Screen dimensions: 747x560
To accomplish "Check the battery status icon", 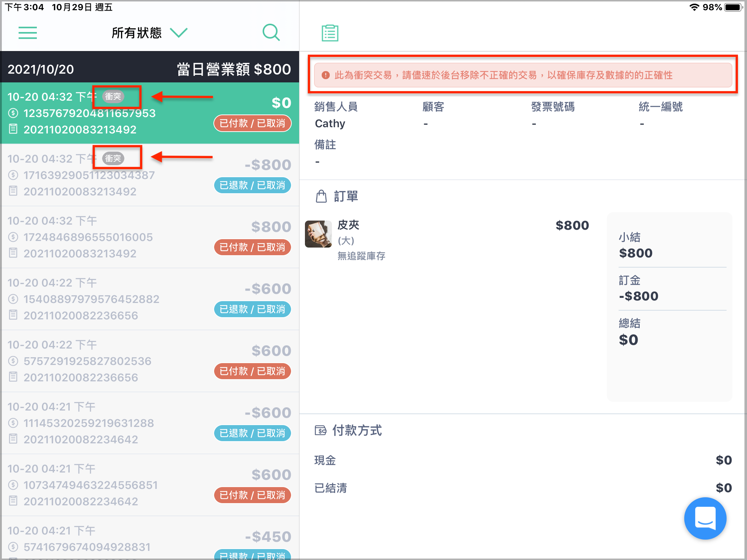I will coord(734,7).
